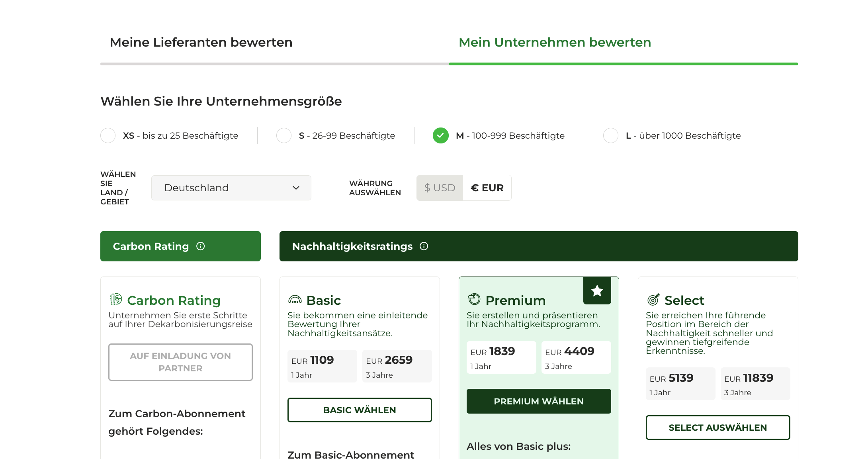Screen dimensions: 868x459
Task: Click Basic plan gauge icon
Action: (x=295, y=299)
